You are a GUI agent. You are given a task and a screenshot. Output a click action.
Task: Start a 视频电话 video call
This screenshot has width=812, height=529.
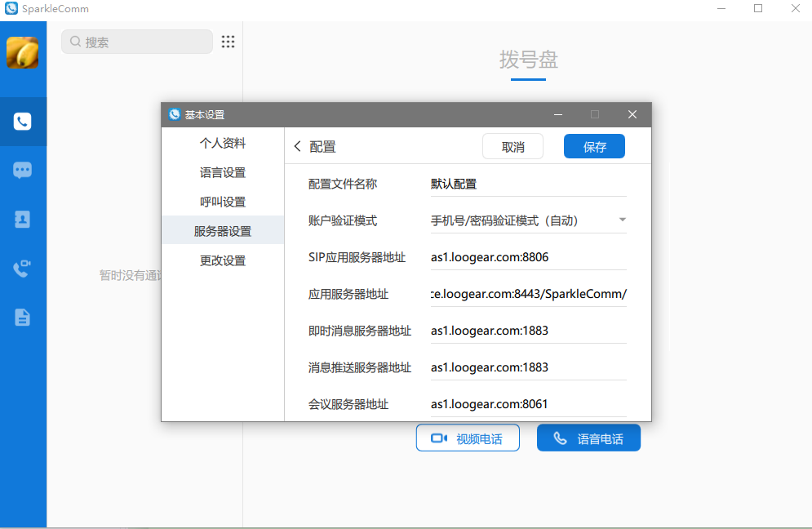(468, 438)
